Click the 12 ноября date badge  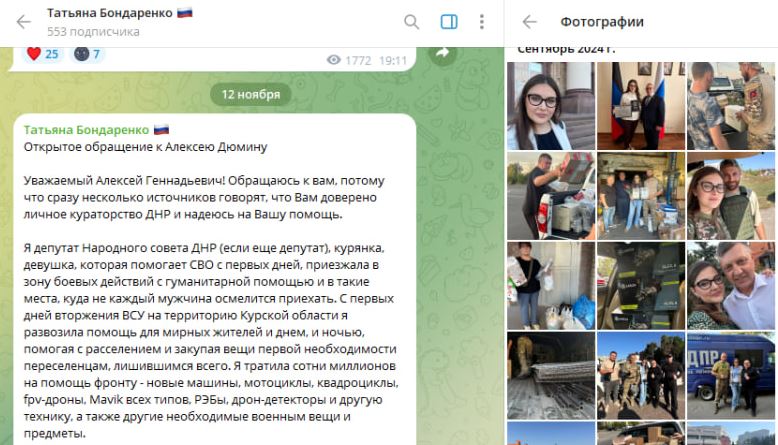[x=251, y=94]
